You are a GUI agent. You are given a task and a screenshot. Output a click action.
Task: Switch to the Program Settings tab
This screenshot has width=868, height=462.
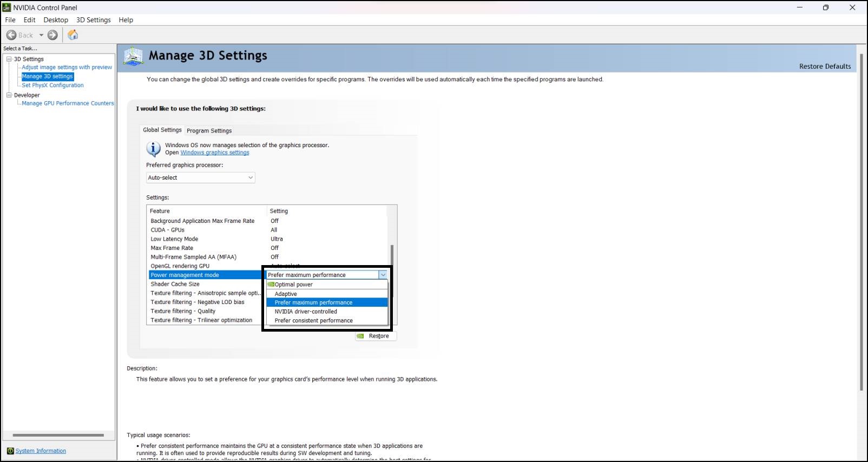[209, 130]
